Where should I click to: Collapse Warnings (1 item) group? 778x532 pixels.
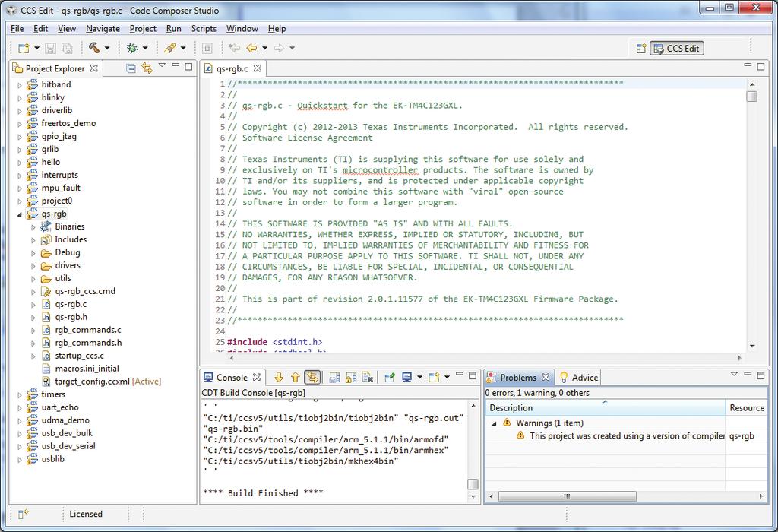[x=494, y=423]
